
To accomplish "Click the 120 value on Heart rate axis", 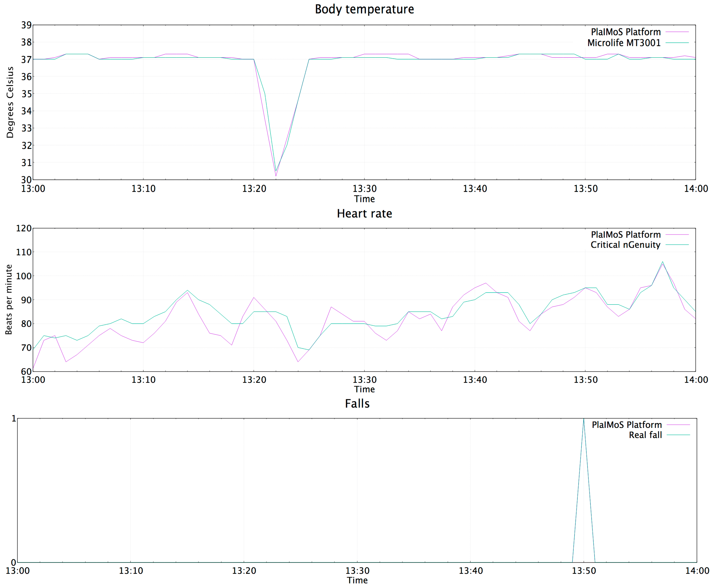I will pos(24,228).
